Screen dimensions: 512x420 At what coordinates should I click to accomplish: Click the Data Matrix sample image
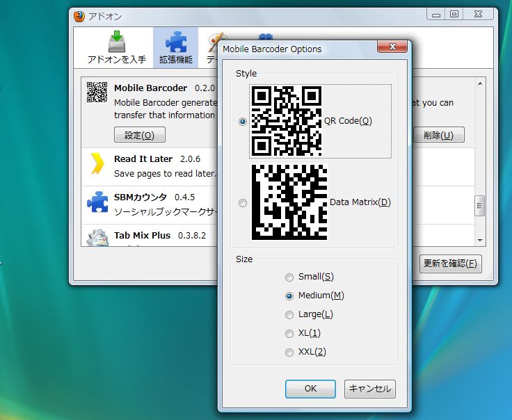click(x=289, y=202)
